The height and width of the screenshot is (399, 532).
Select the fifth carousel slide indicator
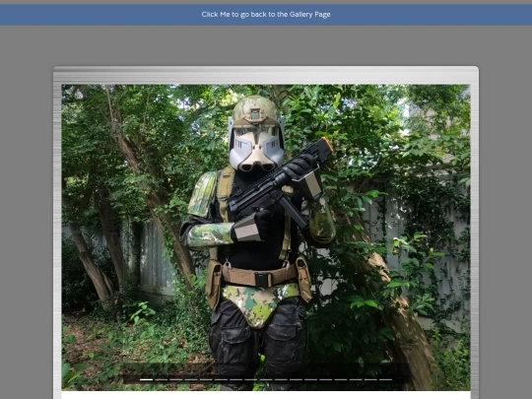coord(206,379)
